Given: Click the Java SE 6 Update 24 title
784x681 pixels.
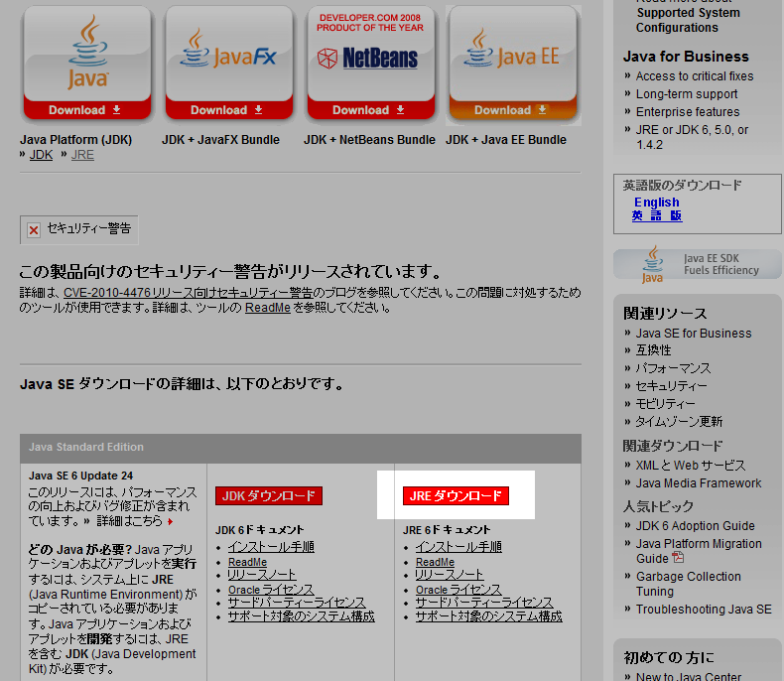Looking at the screenshot, I should pyautogui.click(x=80, y=476).
